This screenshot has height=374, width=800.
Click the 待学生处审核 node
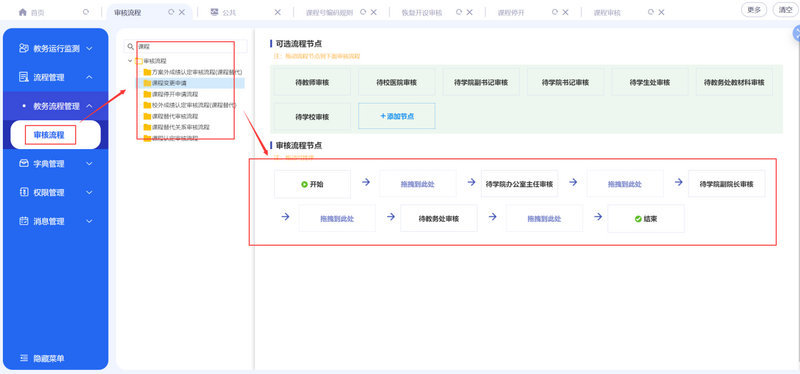[x=650, y=82]
